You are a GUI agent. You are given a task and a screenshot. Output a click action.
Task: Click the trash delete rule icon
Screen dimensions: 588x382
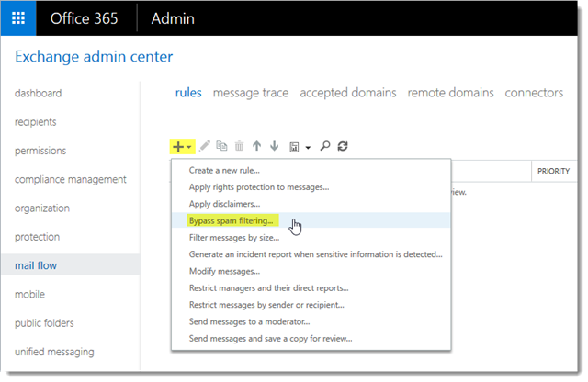tap(239, 146)
